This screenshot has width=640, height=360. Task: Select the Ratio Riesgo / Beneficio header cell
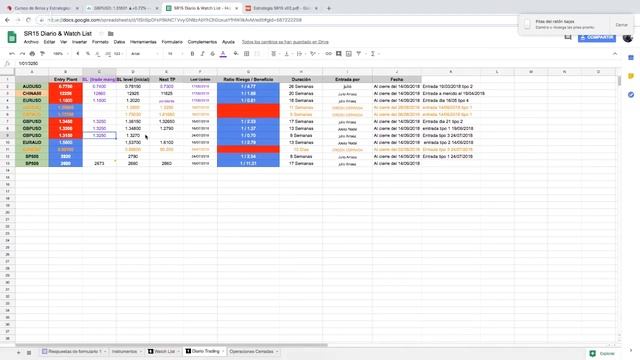coord(248,79)
